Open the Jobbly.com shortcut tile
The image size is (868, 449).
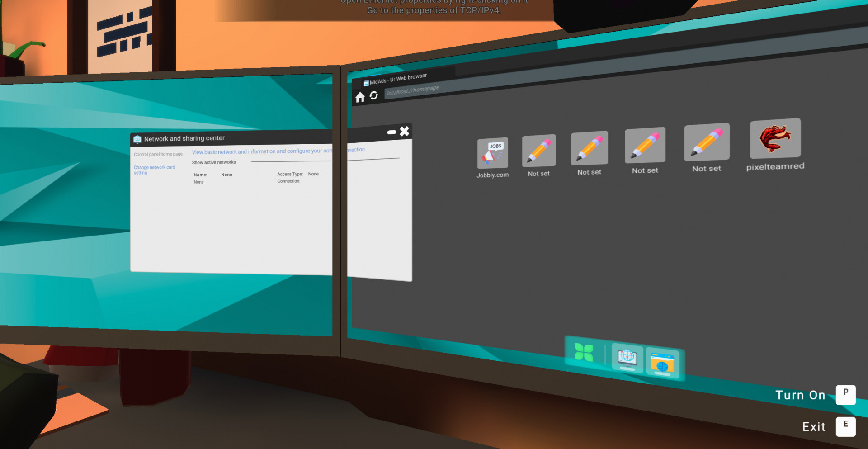(x=492, y=153)
